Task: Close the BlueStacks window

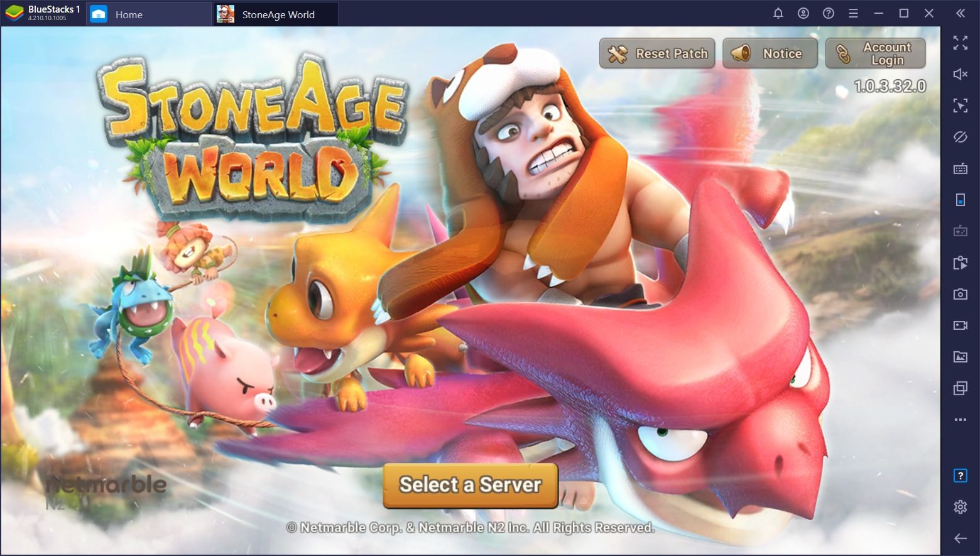Action: coord(928,13)
